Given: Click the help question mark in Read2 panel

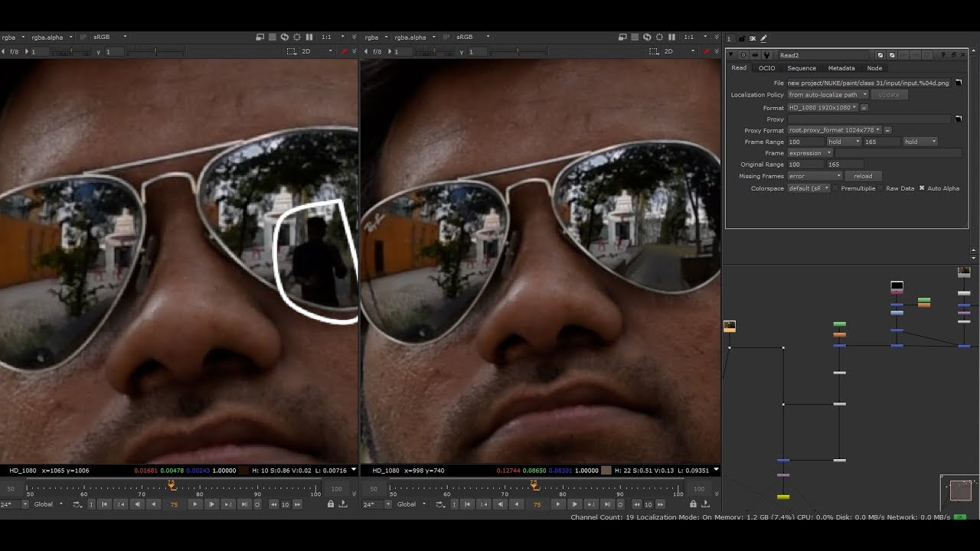Looking at the screenshot, I should [943, 55].
